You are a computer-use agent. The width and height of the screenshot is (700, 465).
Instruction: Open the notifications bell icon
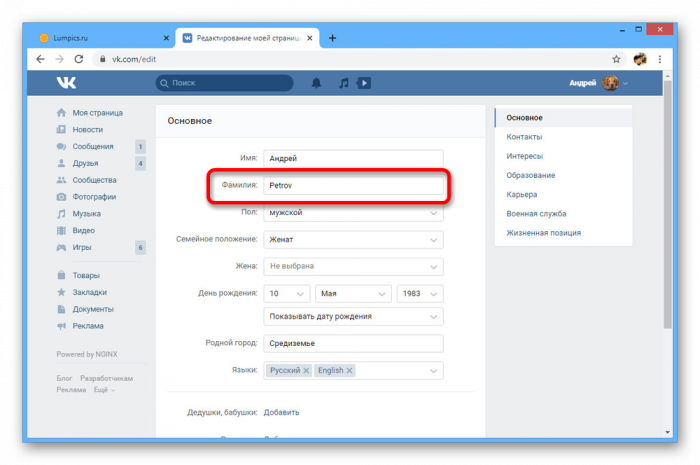[x=317, y=83]
